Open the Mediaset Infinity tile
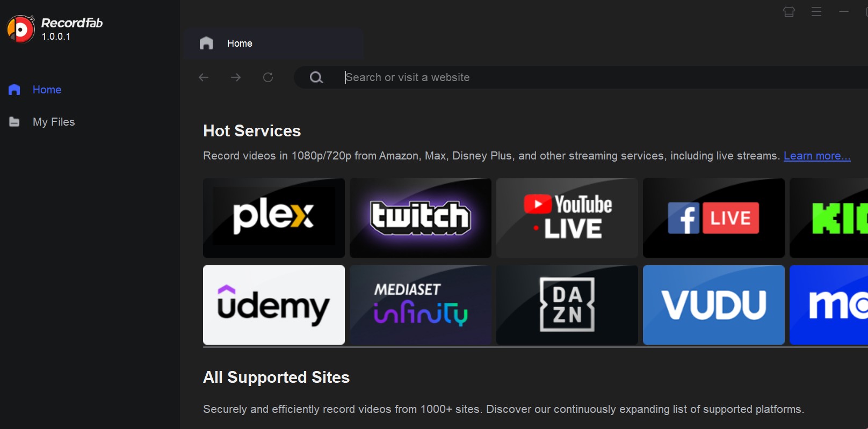The height and width of the screenshot is (429, 868). (421, 305)
